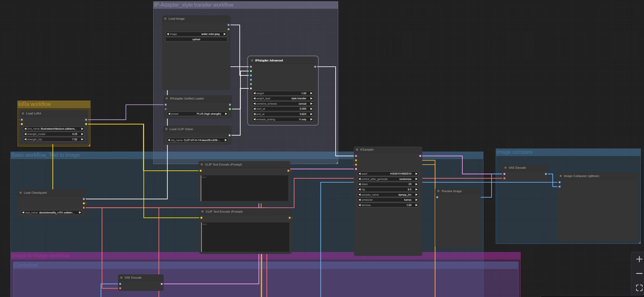Collapse the Load LoRA node via title dot
Image resolution: width=644 pixels, height=297 pixels.
23,113
